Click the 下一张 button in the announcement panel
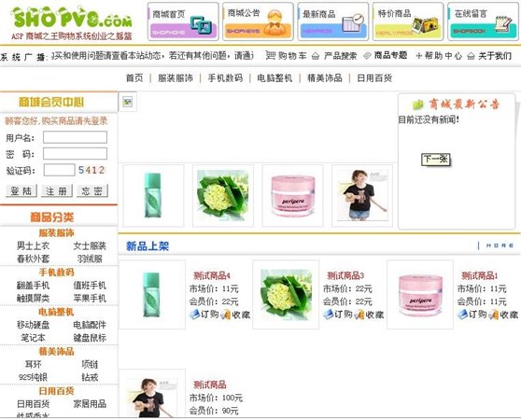The image size is (521, 420). tap(436, 160)
